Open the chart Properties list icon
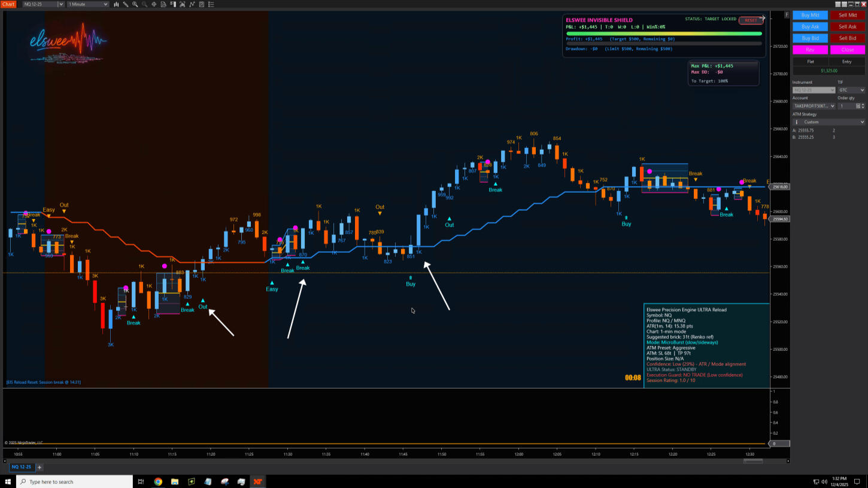The image size is (868, 488). click(212, 4)
